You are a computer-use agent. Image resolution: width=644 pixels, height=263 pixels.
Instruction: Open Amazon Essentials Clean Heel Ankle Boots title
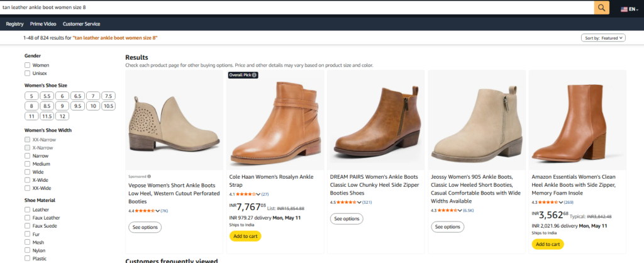point(574,185)
